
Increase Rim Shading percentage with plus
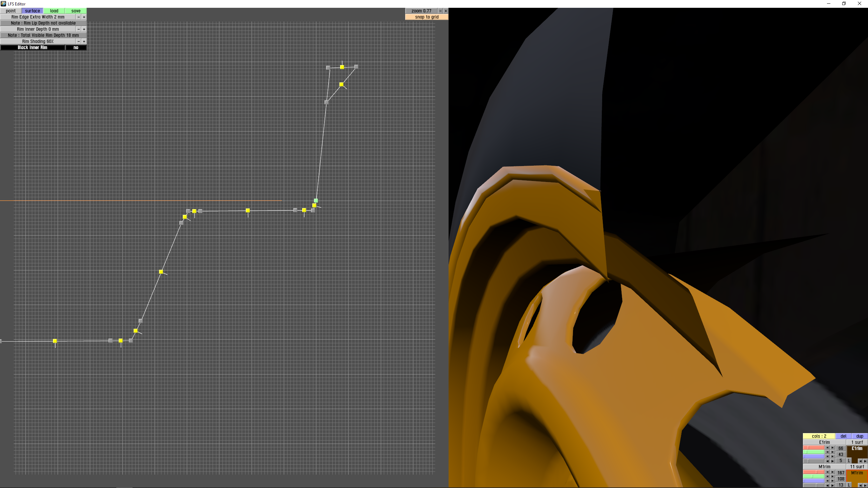(84, 41)
